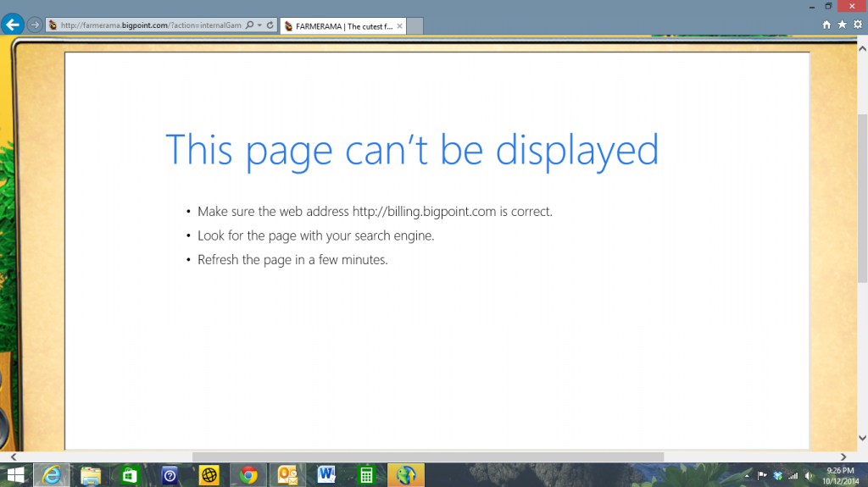Click the vertical scrollbar down arrow
The image size is (868, 487).
pyautogui.click(x=862, y=438)
